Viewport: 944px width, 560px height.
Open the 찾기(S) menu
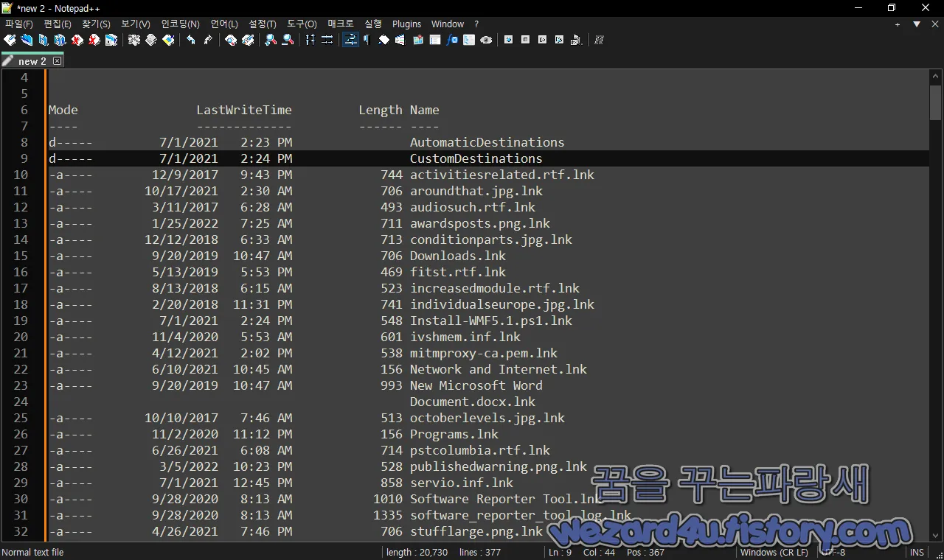coord(96,24)
